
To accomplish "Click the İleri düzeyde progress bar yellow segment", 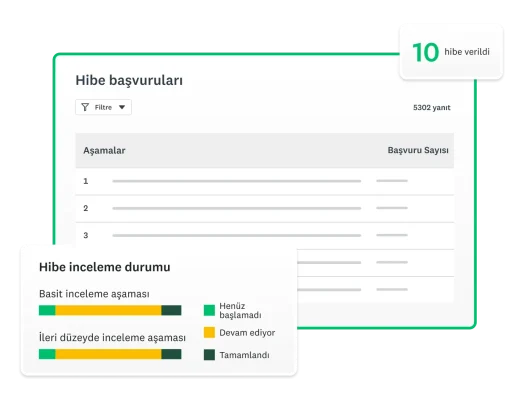I will click(108, 354).
